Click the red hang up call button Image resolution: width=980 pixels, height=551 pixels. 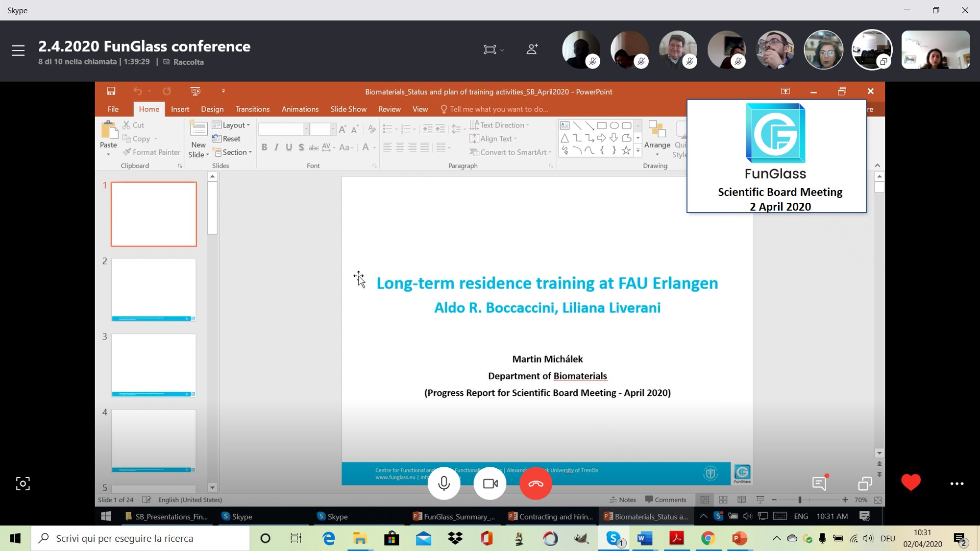(x=536, y=483)
